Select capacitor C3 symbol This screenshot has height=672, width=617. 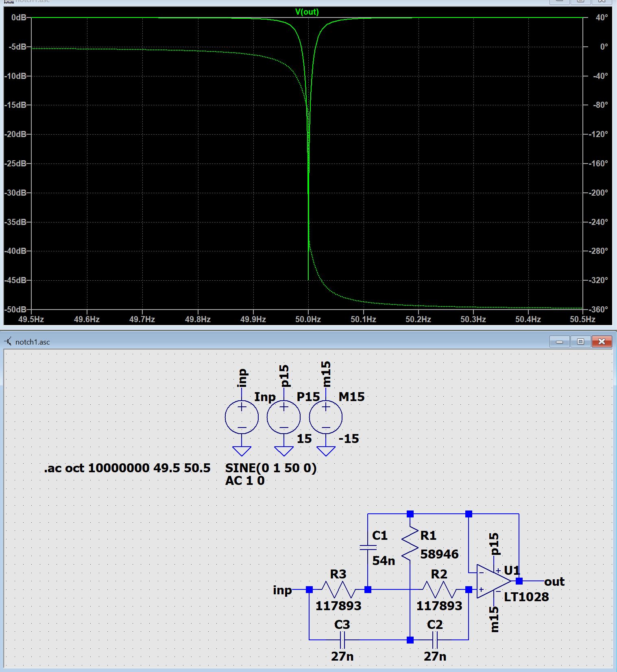[342, 640]
